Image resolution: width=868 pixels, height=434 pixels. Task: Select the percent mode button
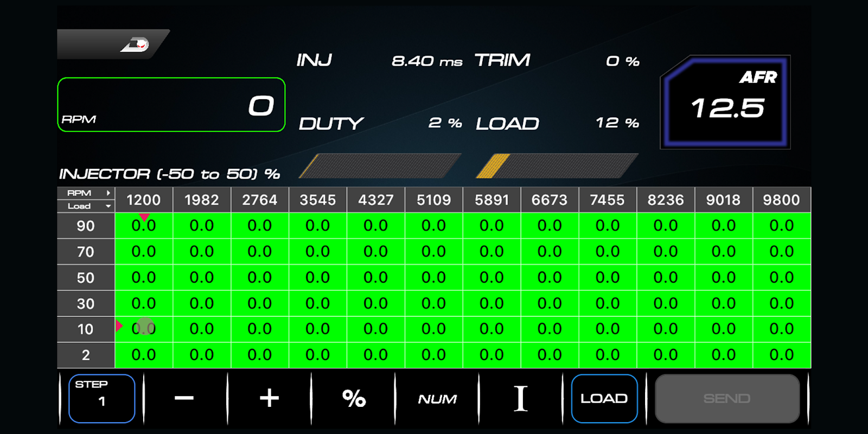(354, 398)
